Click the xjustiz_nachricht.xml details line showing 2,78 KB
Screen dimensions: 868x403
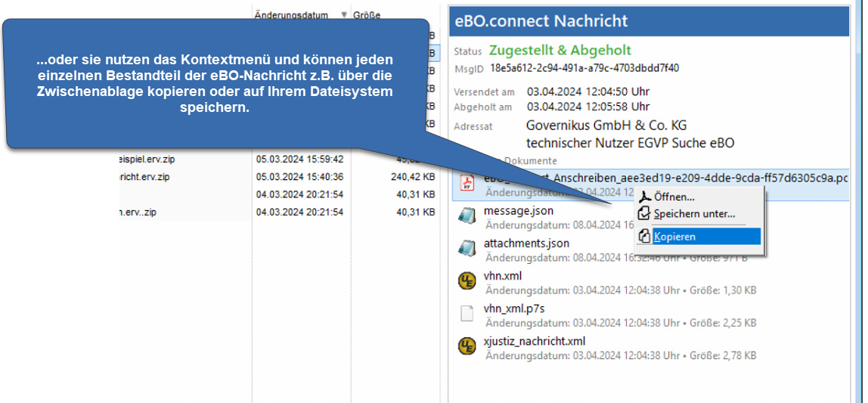(x=621, y=355)
